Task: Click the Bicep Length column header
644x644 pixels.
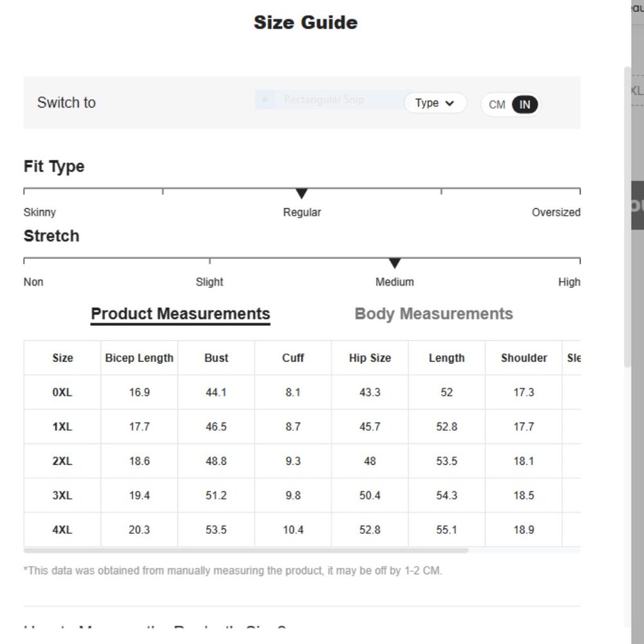Action: 139,357
